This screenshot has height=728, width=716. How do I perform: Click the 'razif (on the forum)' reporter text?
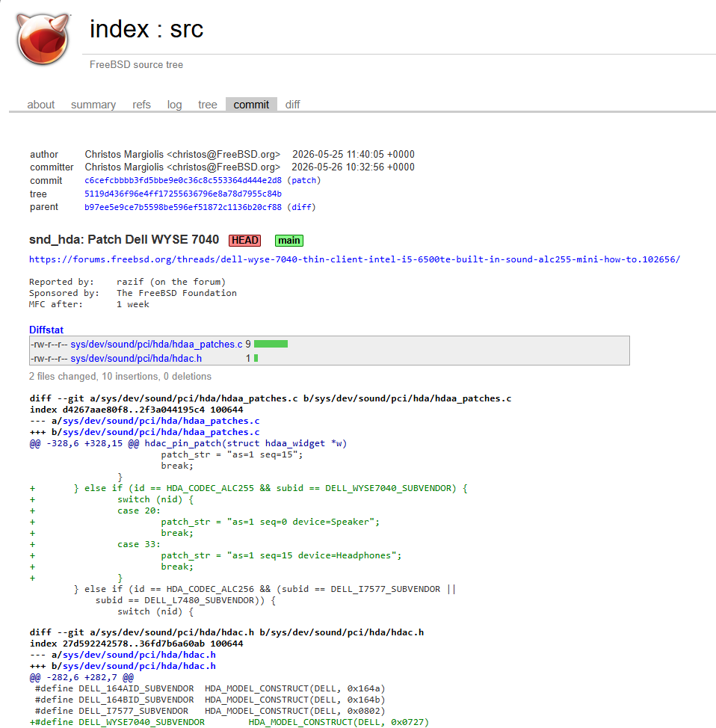tap(171, 282)
